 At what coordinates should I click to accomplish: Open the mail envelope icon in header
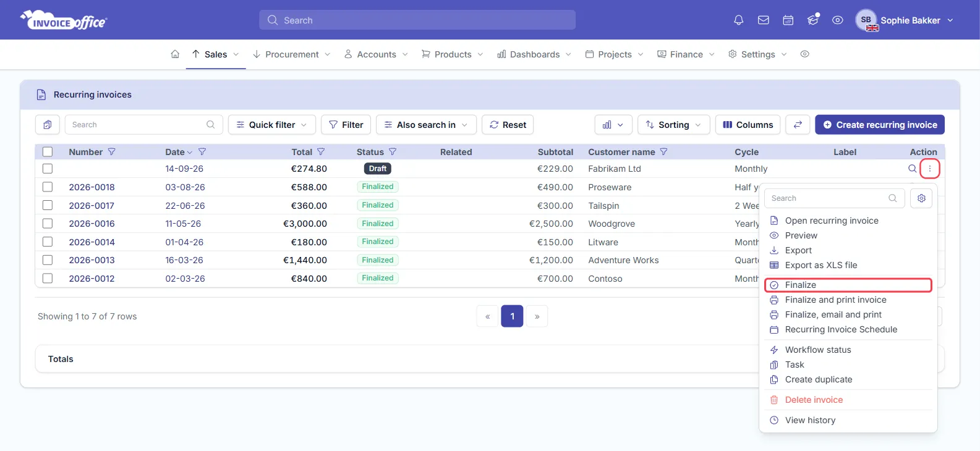pyautogui.click(x=764, y=20)
